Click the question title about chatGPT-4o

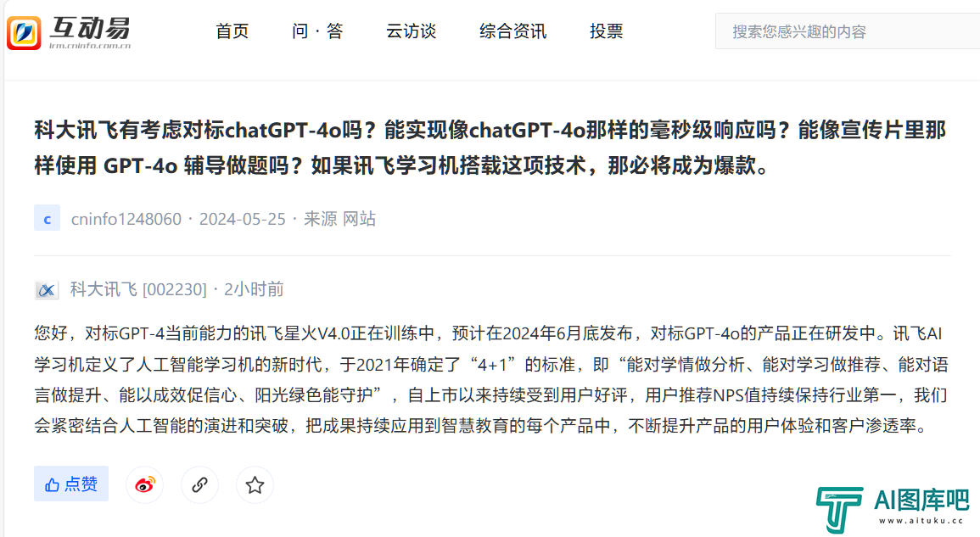[x=490, y=148]
